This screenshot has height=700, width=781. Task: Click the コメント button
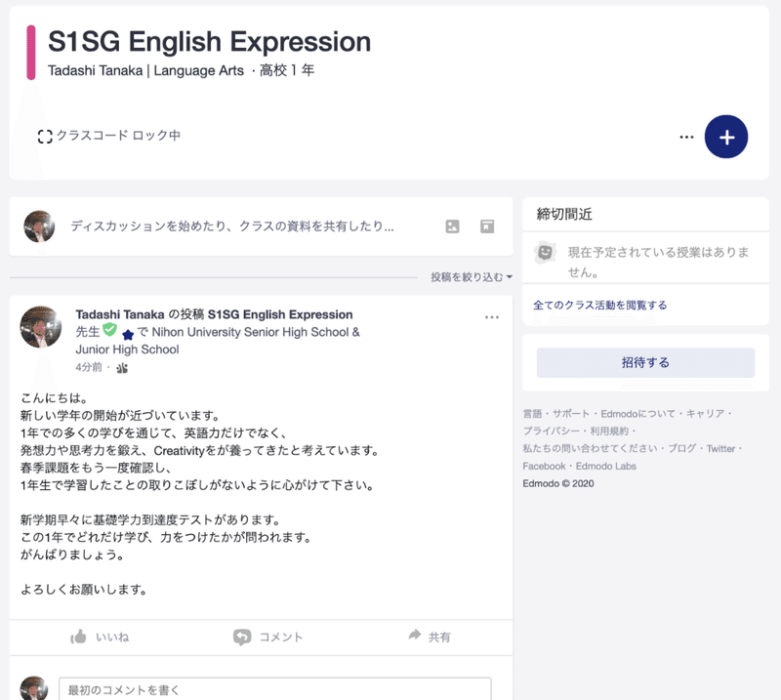click(267, 638)
